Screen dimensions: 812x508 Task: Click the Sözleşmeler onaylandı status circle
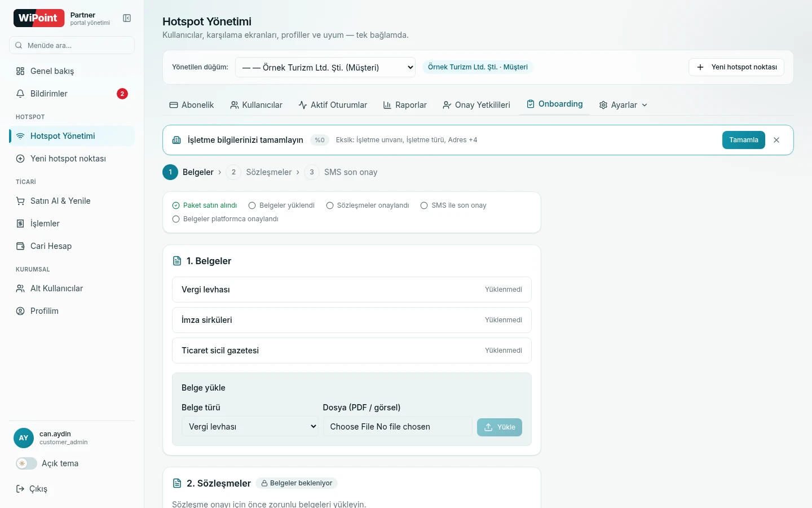point(330,205)
